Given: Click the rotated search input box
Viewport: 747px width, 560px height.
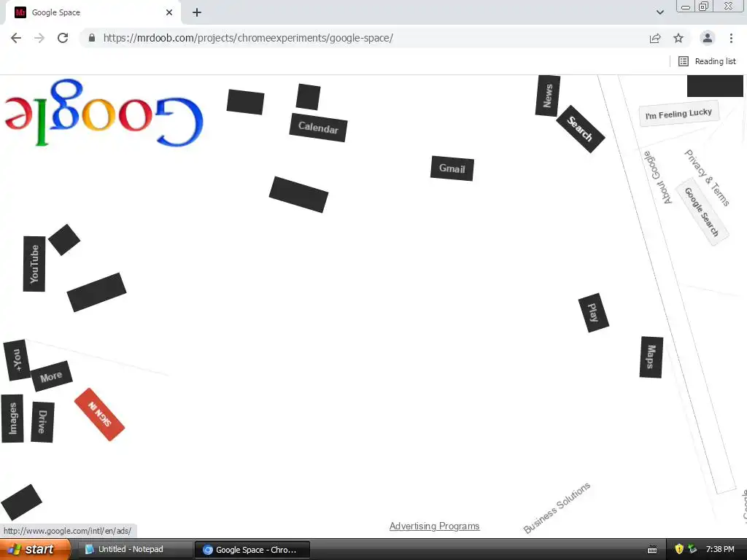Looking at the screenshot, I should 668,285.
